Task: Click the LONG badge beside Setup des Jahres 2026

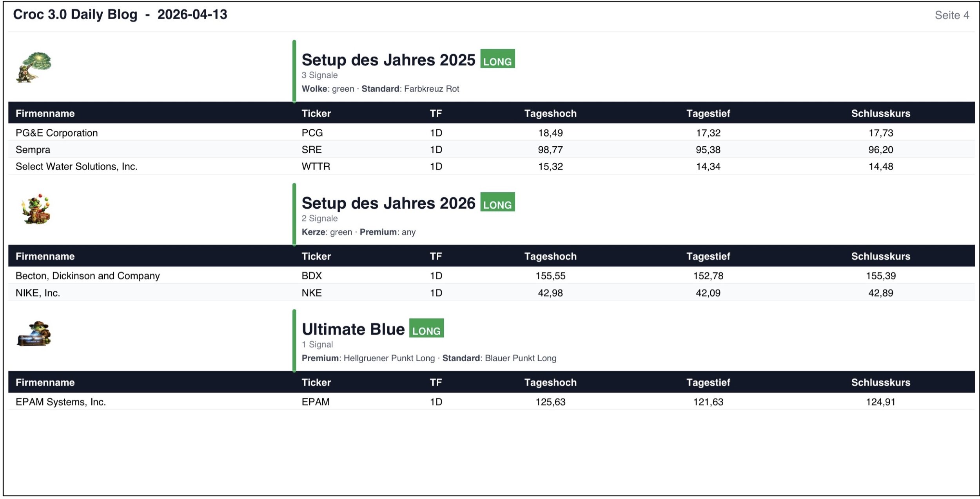Action: click(x=497, y=202)
